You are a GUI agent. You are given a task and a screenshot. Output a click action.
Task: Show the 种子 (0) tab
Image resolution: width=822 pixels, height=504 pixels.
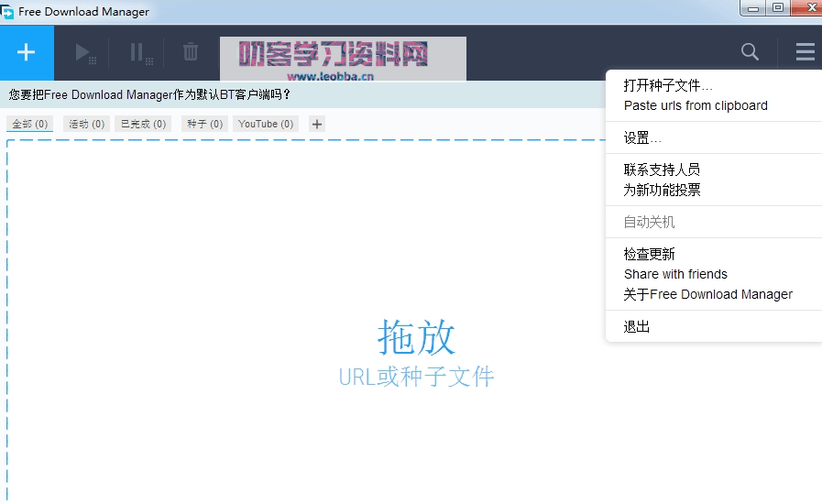[204, 124]
